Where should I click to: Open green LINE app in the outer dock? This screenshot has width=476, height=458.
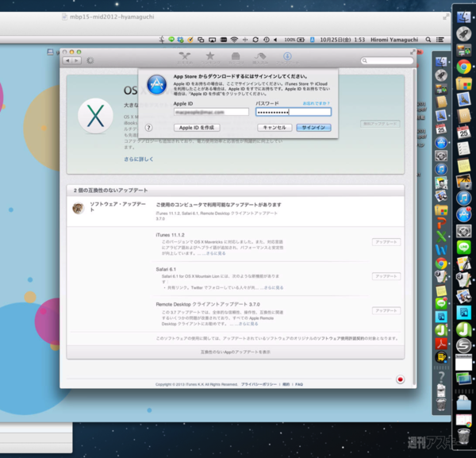click(x=464, y=247)
